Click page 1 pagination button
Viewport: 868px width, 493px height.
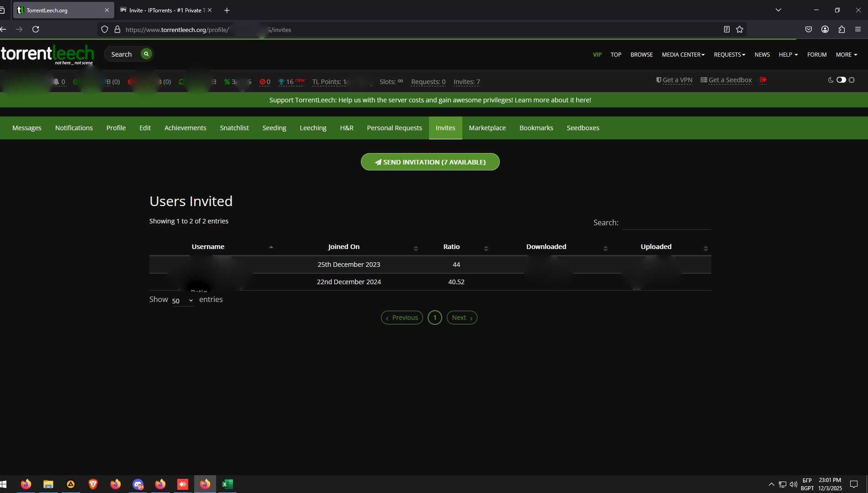tap(435, 318)
